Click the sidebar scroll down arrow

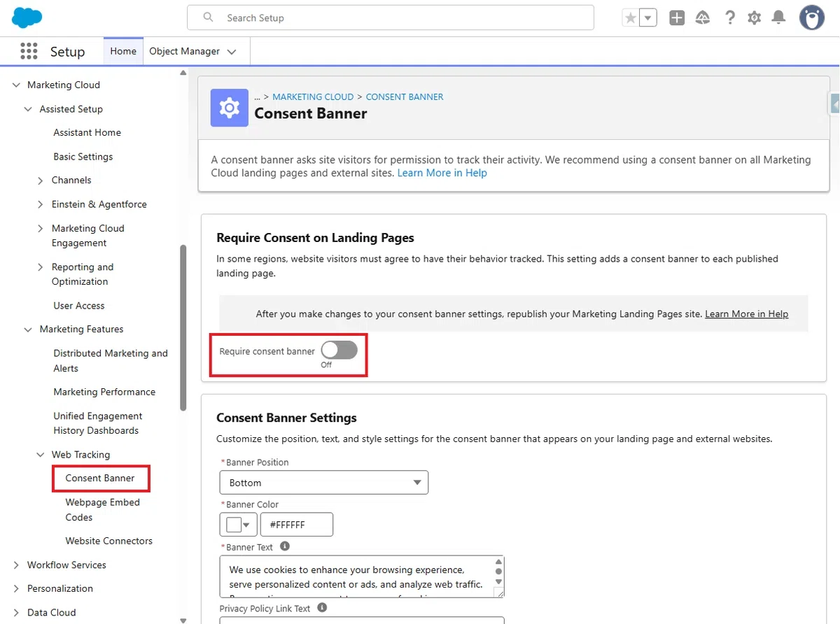click(183, 620)
